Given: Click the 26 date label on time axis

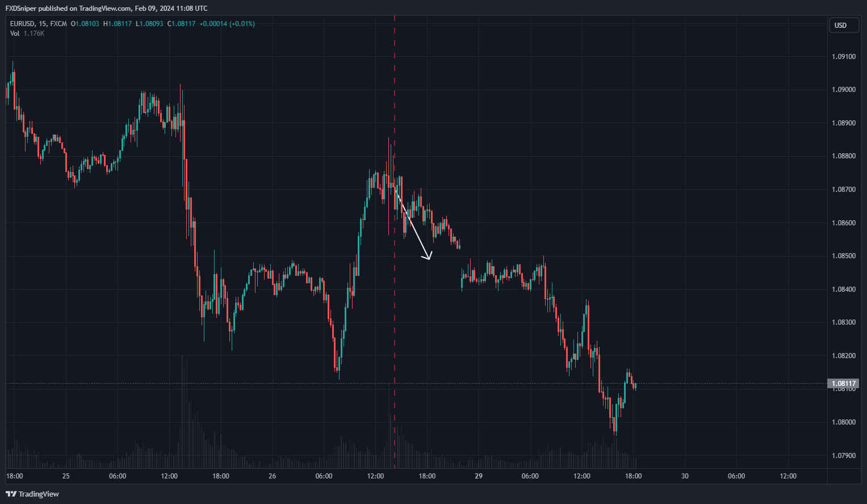Looking at the screenshot, I should pos(272,476).
